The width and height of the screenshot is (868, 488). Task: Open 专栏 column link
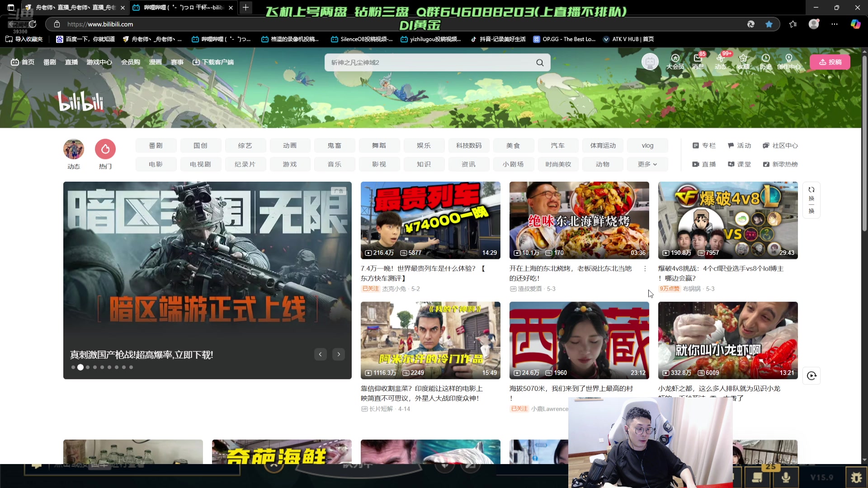point(704,145)
